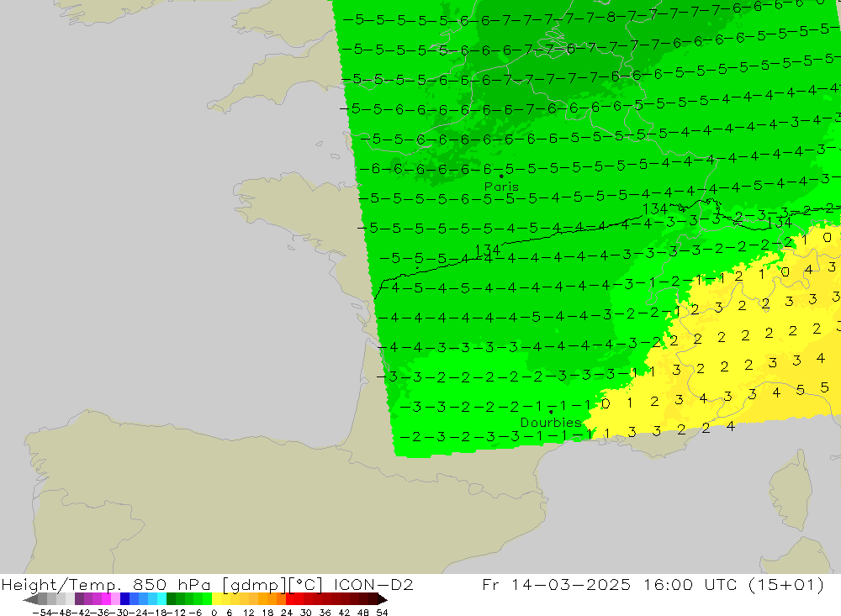Click the legend value -54
This screenshot has width=841, height=616.
(42, 613)
